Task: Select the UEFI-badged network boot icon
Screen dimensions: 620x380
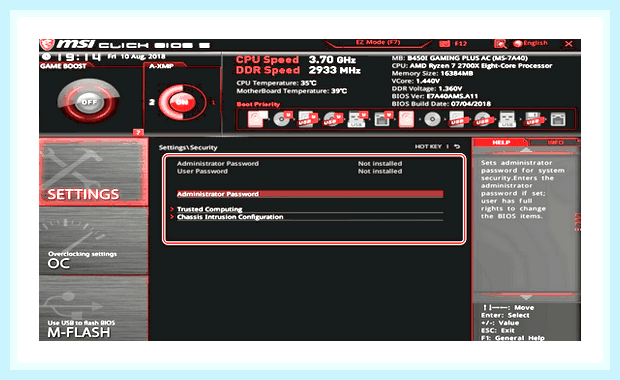Action: pyautogui.click(x=383, y=119)
